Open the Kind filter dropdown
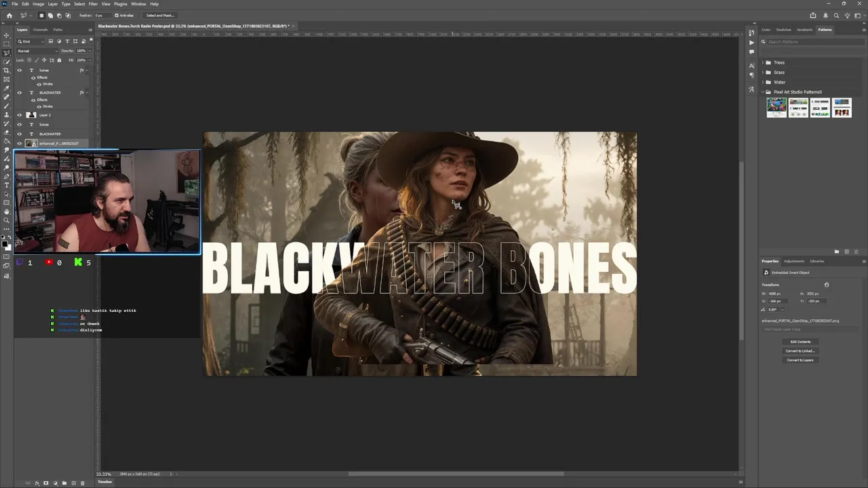868x488 pixels. point(31,41)
